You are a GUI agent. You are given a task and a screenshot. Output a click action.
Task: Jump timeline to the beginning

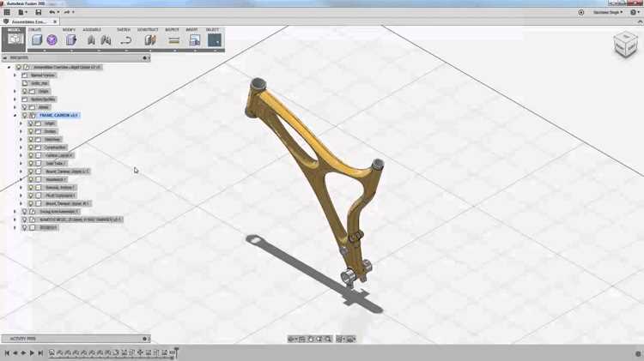tap(7, 352)
